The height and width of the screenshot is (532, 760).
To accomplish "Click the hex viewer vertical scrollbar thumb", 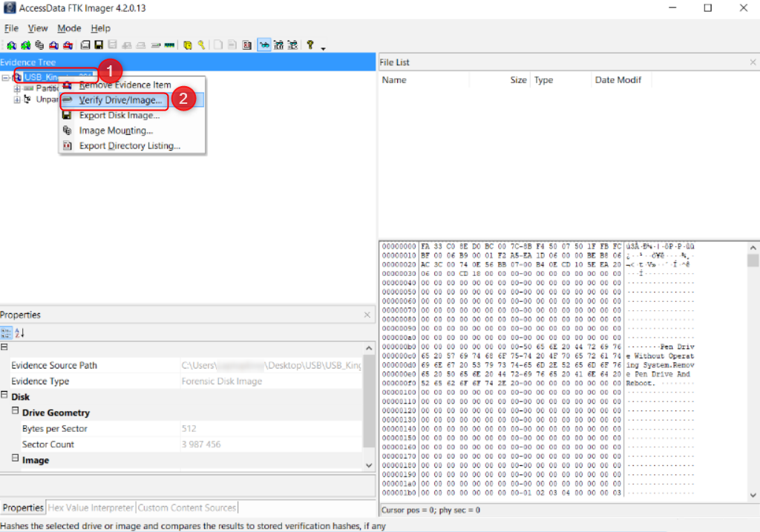I will pos(753,260).
